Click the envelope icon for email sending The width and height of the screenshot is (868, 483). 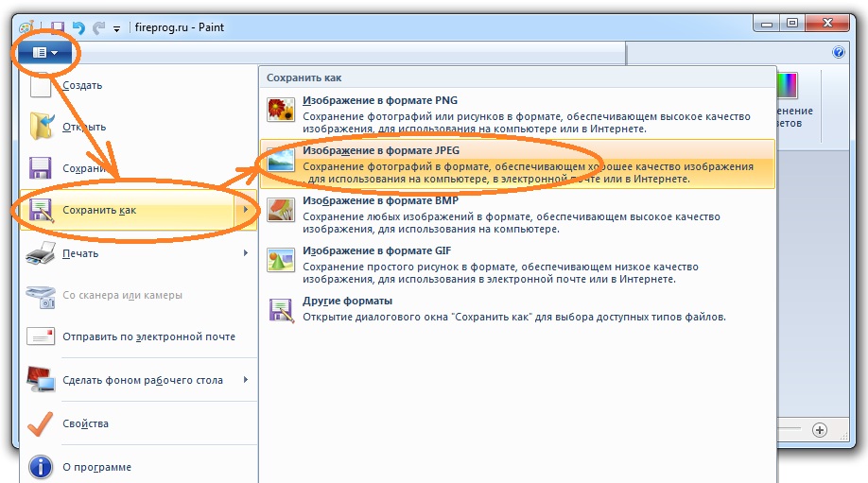[x=41, y=336]
